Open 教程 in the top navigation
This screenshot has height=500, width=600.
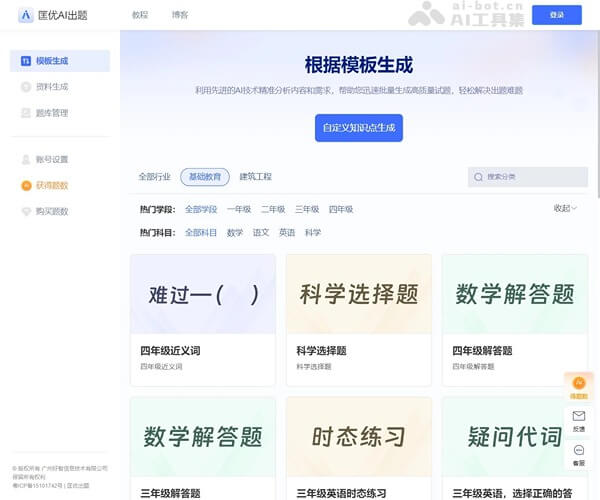point(139,15)
